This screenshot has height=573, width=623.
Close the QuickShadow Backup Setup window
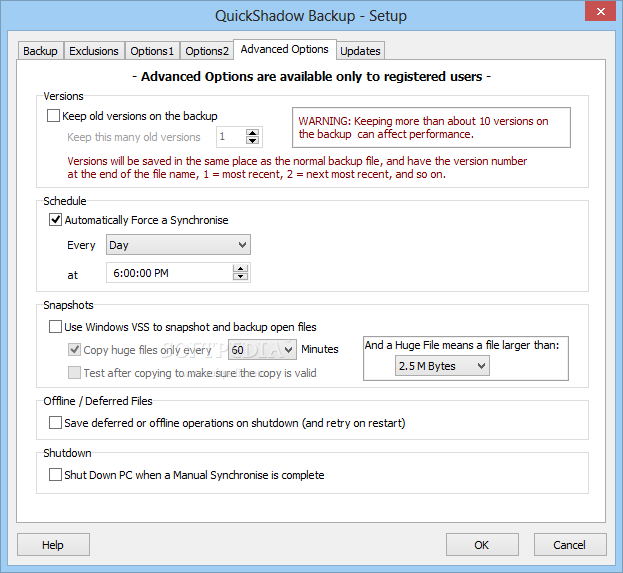coord(600,11)
